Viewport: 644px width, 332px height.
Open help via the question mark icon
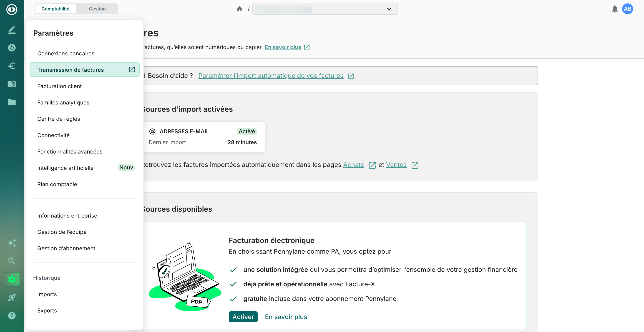(x=12, y=315)
